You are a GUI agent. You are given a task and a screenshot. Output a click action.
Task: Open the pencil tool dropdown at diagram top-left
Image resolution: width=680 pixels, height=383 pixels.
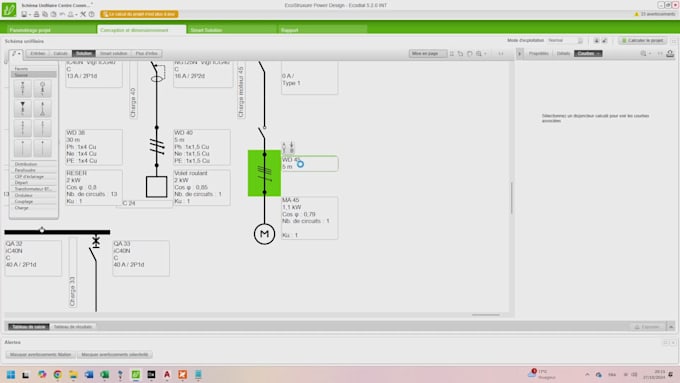[16, 54]
